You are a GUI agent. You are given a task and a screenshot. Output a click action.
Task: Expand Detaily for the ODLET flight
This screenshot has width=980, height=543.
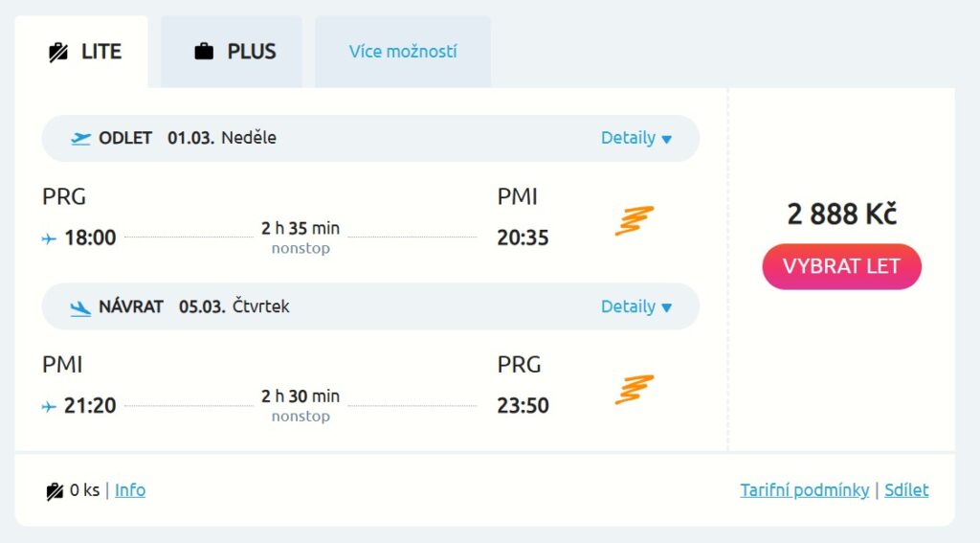pyautogui.click(x=636, y=138)
